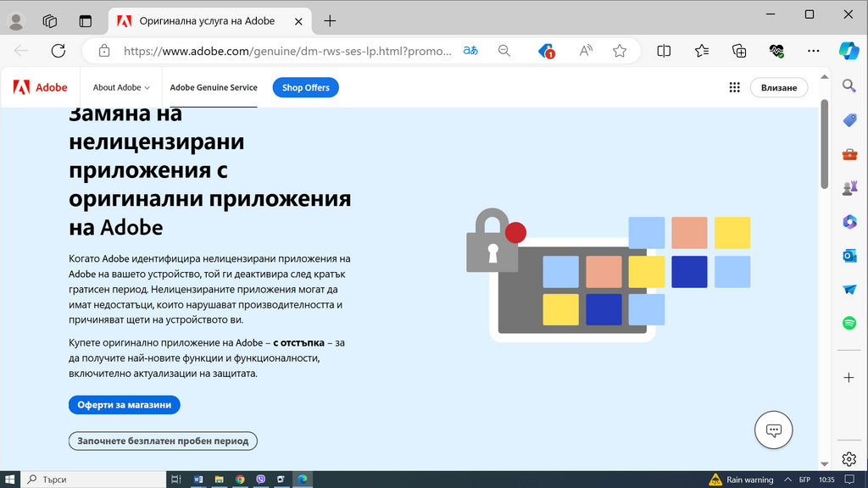
Task: Open sidebar Microsoft 365 icon
Action: [849, 222]
